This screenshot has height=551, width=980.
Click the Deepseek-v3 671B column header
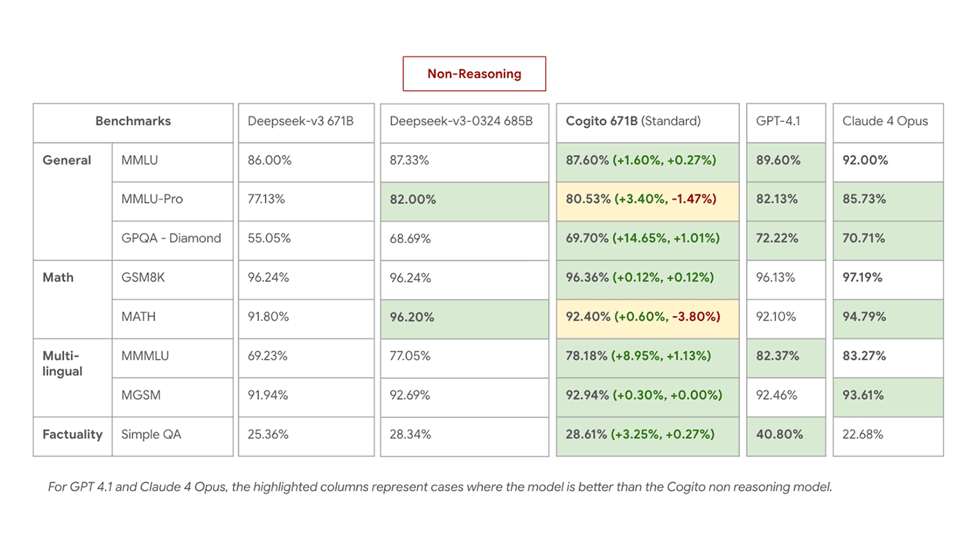299,121
